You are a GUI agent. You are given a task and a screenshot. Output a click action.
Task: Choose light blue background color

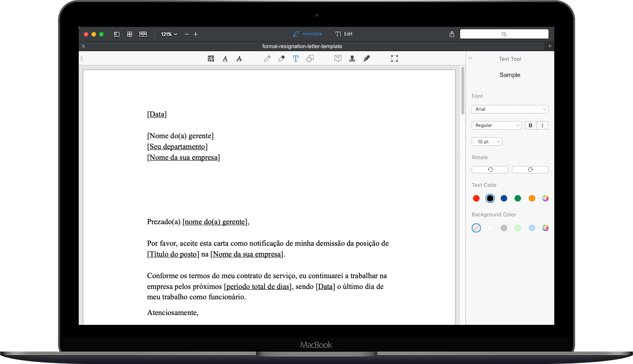pos(532,228)
